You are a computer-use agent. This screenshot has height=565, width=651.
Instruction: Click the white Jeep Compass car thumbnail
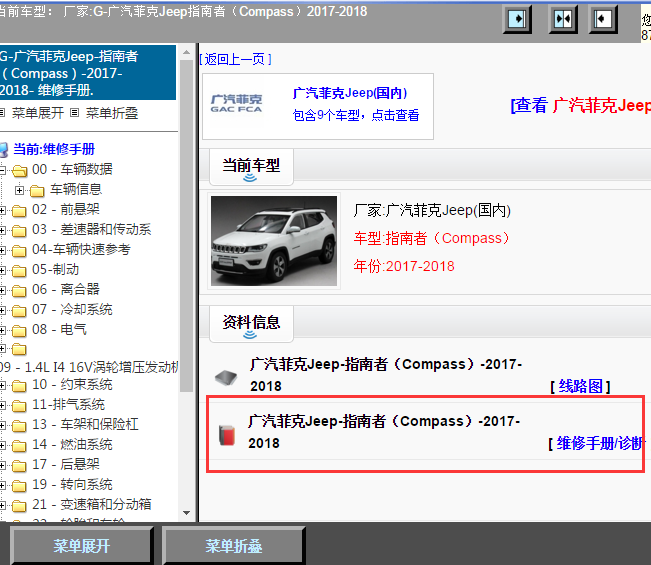coord(274,241)
